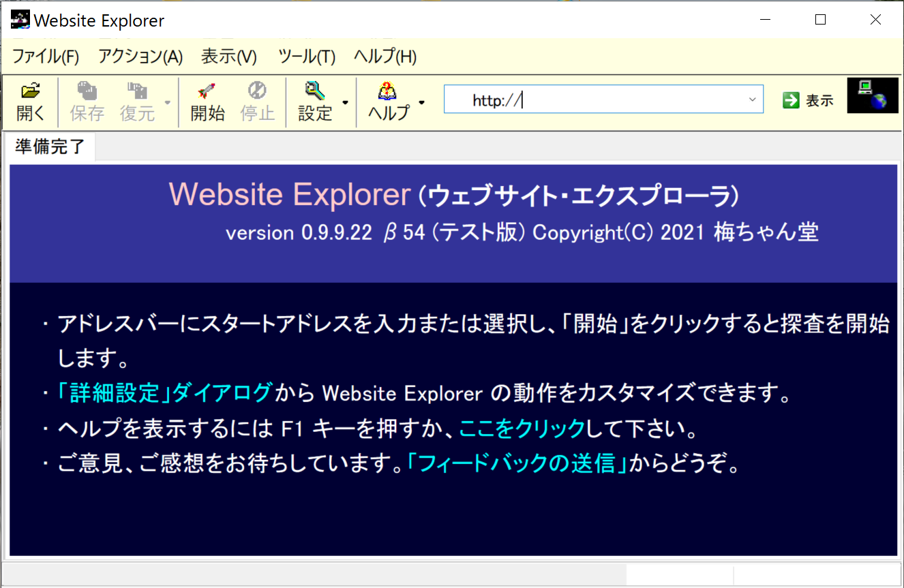Open the 表示(V) menu
Image resolution: width=904 pixels, height=588 pixels.
(229, 57)
